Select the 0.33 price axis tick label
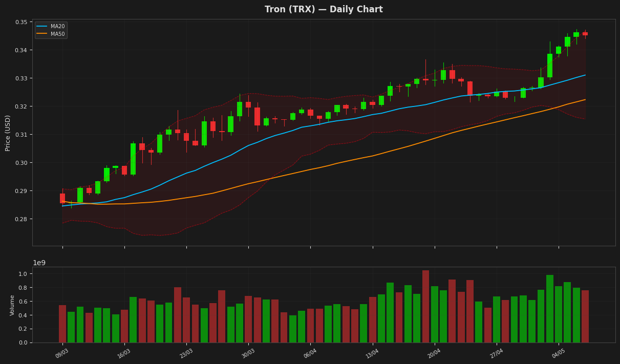The image size is (620, 364). pos(21,78)
